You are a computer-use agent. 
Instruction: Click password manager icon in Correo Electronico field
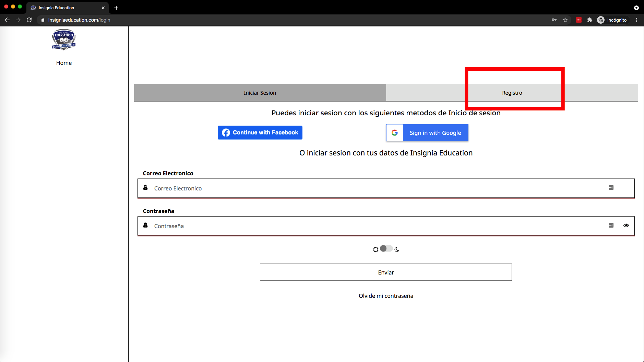coord(611,188)
